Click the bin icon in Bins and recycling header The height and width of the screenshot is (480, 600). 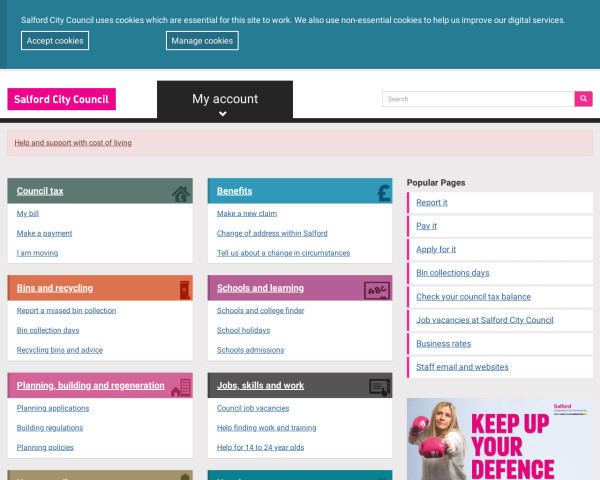click(x=185, y=290)
